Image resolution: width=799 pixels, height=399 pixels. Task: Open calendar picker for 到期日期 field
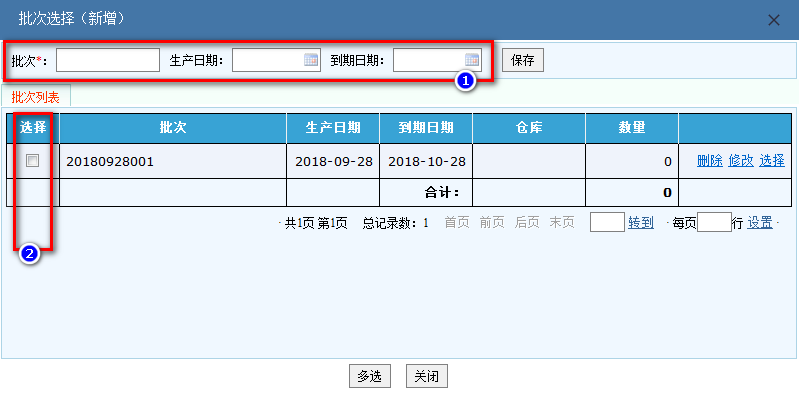click(472, 60)
